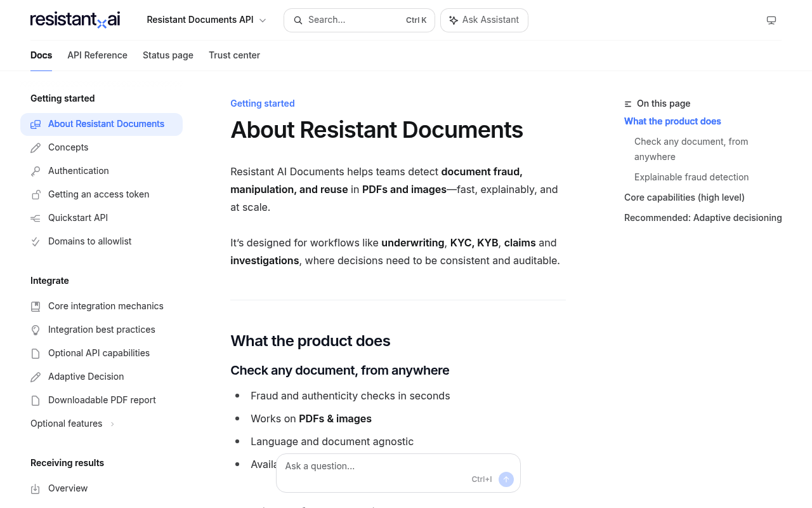The height and width of the screenshot is (508, 812).
Task: Click the check icon beside Domains to allowlist
Action: (36, 242)
